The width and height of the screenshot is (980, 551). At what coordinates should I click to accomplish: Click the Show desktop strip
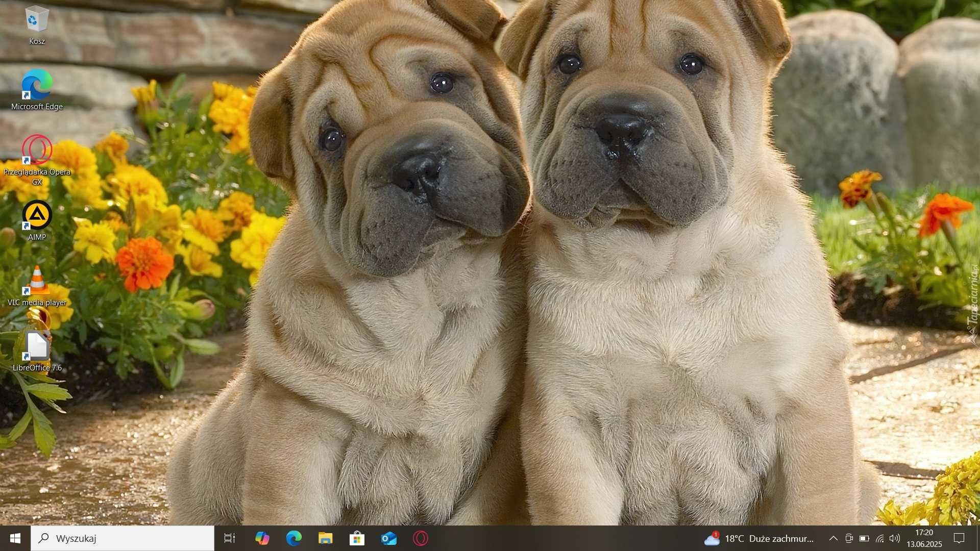978,538
